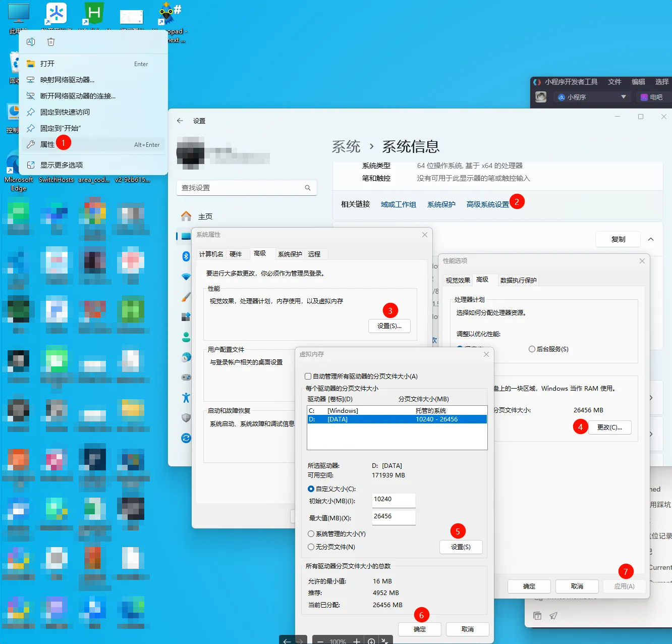Viewport: 672px width, 644px height.
Task: Click the initial size input field
Action: pyautogui.click(x=394, y=500)
